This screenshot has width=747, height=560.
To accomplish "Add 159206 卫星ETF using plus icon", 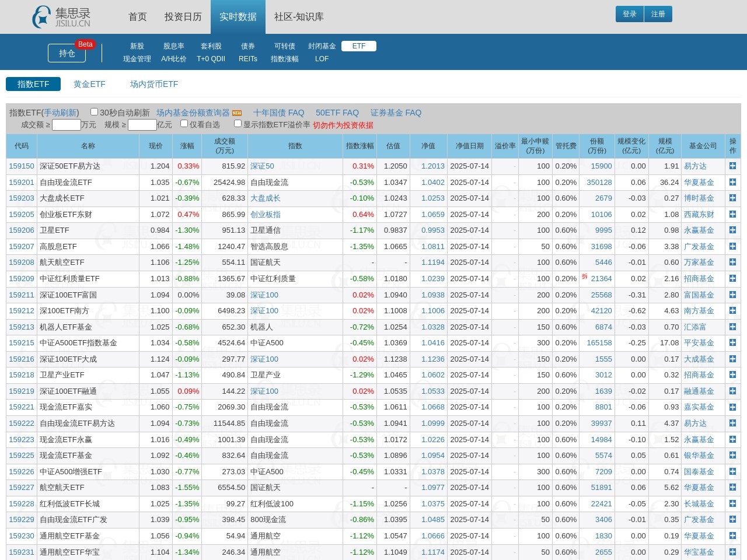I will (x=732, y=230).
